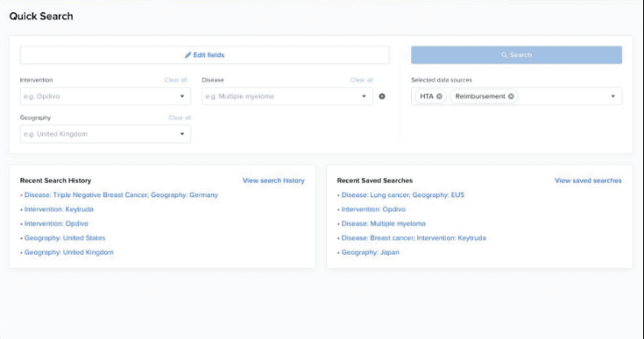Open recent search Intervention: Keytruda
The image size is (644, 339).
point(59,209)
